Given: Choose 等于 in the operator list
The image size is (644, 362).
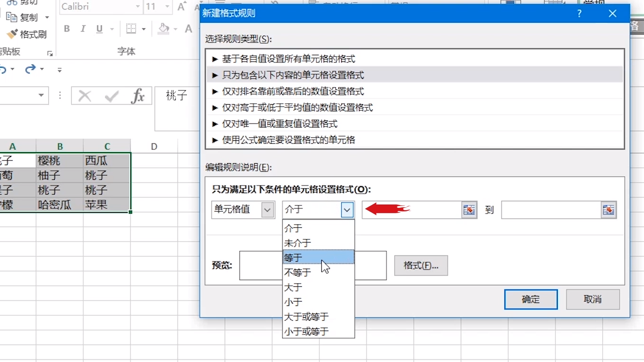Looking at the screenshot, I should click(318, 257).
